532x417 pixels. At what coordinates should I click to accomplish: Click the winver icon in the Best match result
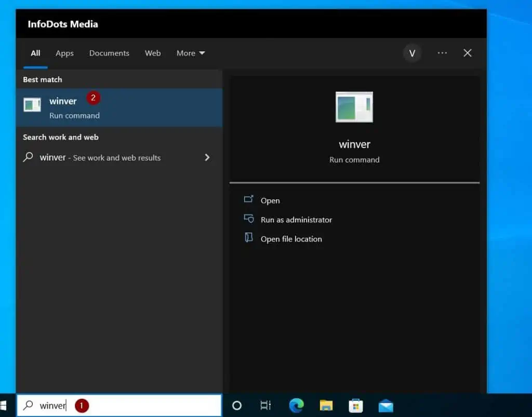(x=32, y=105)
